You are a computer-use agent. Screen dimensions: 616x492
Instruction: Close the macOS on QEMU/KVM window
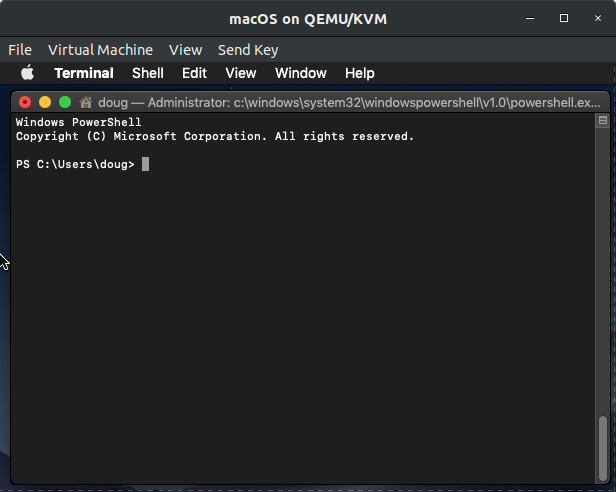(x=598, y=18)
